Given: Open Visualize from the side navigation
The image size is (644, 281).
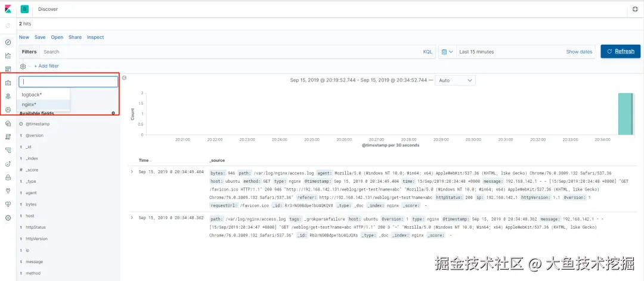Looking at the screenshot, I should (8, 55).
